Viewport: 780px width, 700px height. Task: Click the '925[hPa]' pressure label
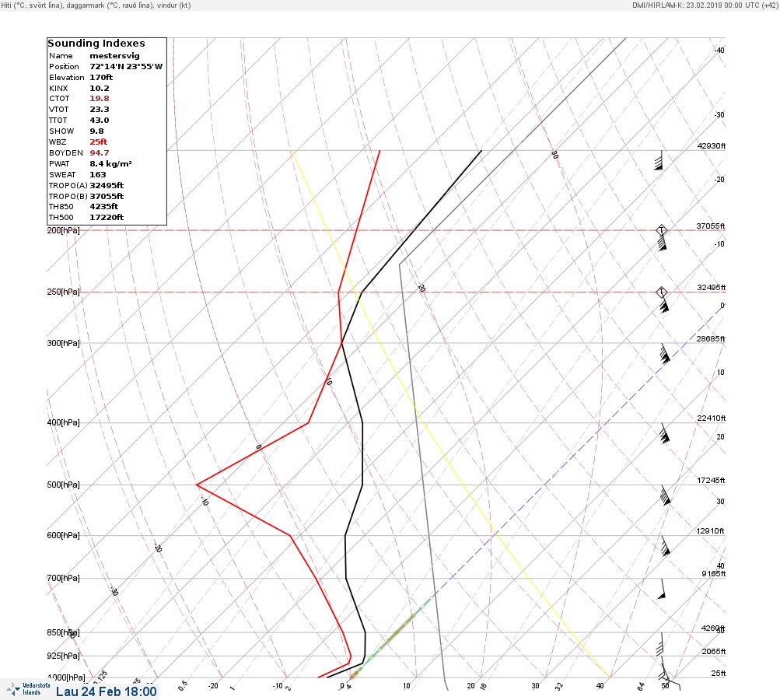point(63,656)
